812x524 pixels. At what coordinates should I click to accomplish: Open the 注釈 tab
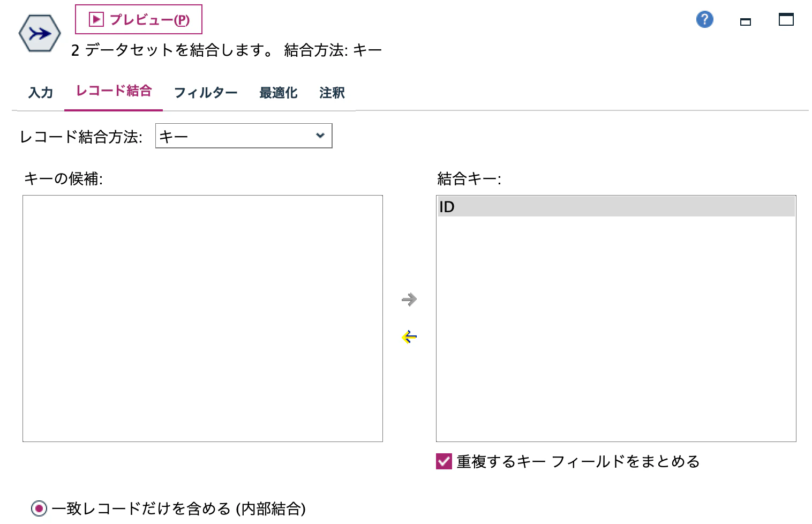pos(332,93)
